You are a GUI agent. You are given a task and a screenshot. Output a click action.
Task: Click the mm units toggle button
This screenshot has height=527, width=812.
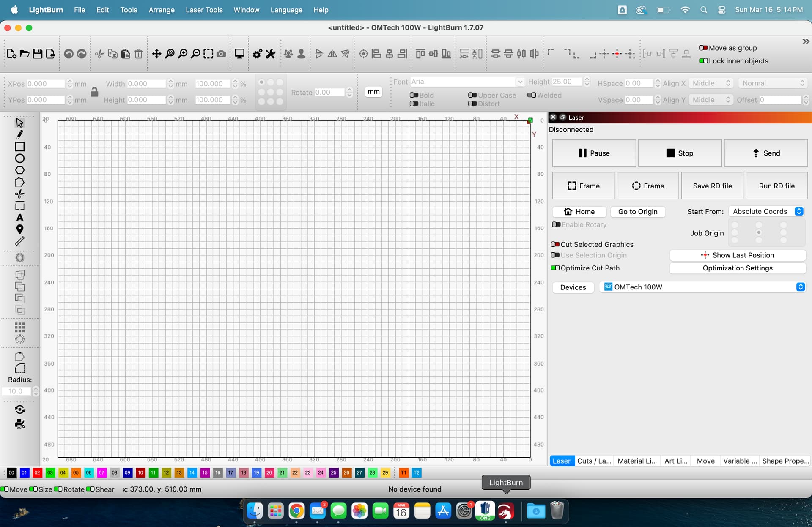pyautogui.click(x=373, y=92)
